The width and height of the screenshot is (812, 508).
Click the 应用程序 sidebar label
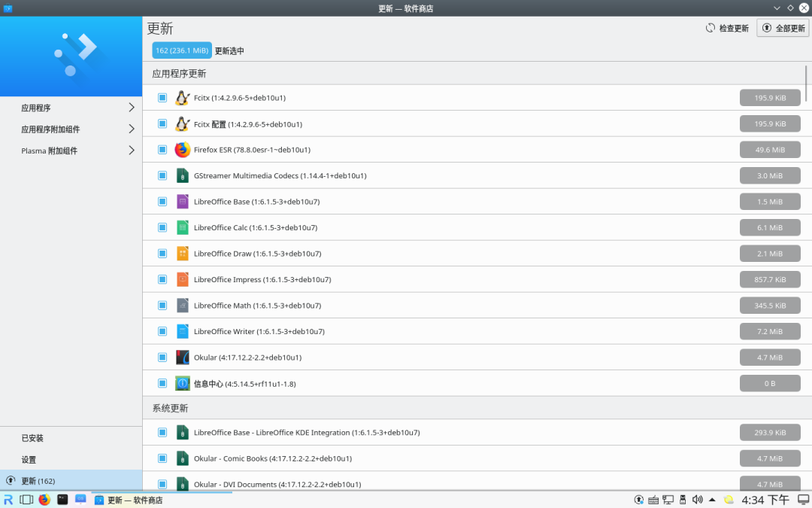pos(36,108)
